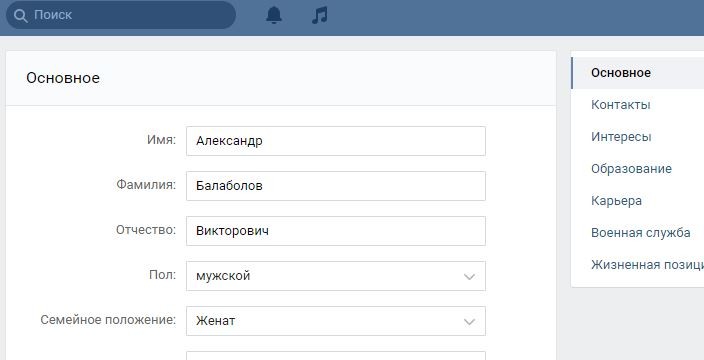Open the music note icon

(x=320, y=15)
